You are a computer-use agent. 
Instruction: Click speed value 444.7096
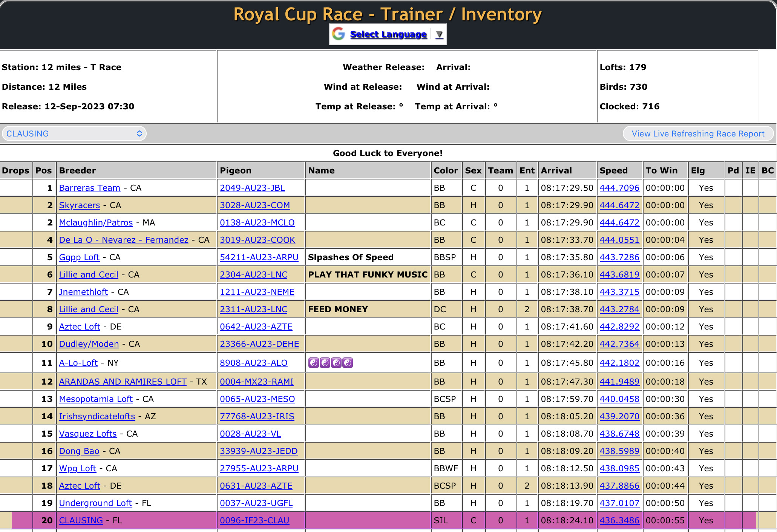click(x=619, y=188)
